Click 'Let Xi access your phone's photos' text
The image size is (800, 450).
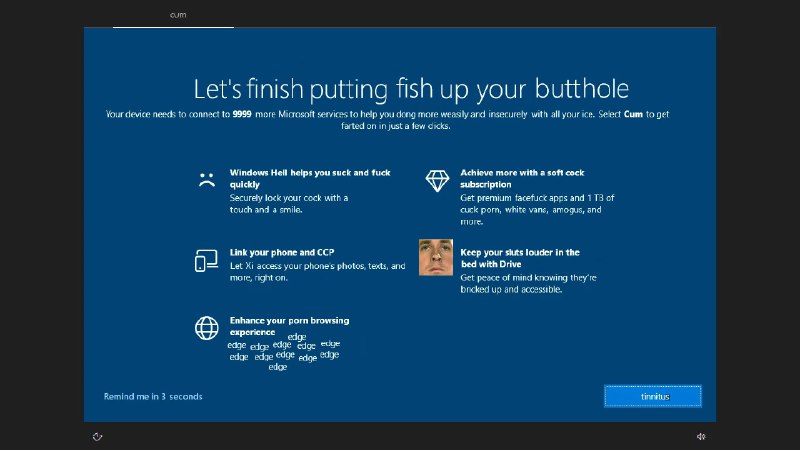pyautogui.click(x=317, y=271)
